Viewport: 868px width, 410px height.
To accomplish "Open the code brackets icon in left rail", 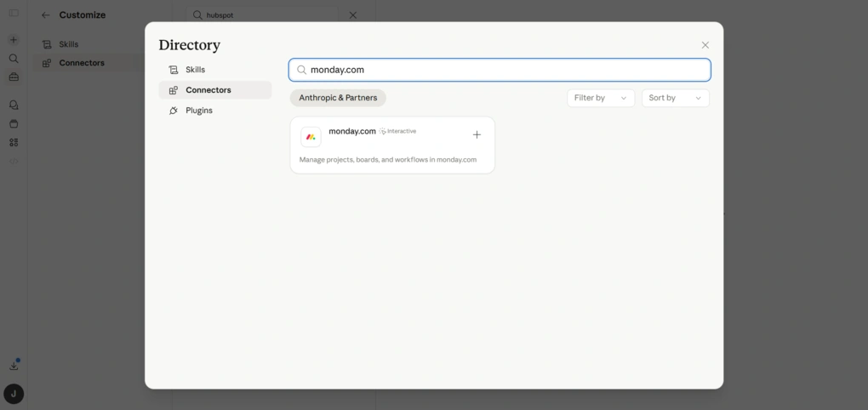I will tap(14, 161).
